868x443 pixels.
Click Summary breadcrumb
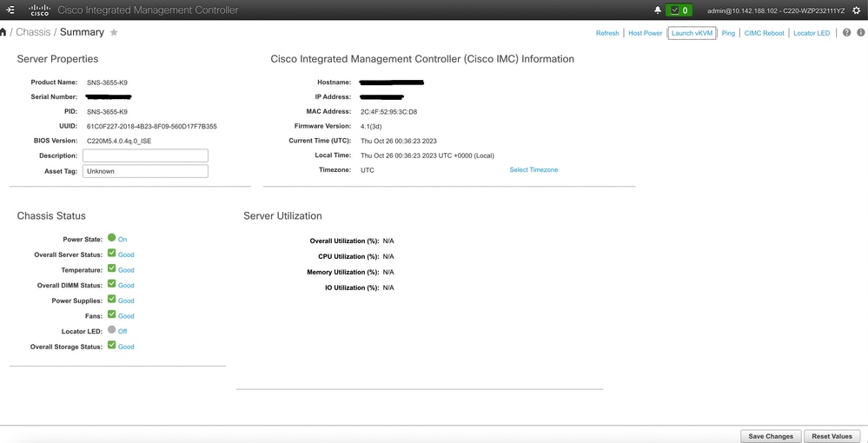click(x=82, y=32)
